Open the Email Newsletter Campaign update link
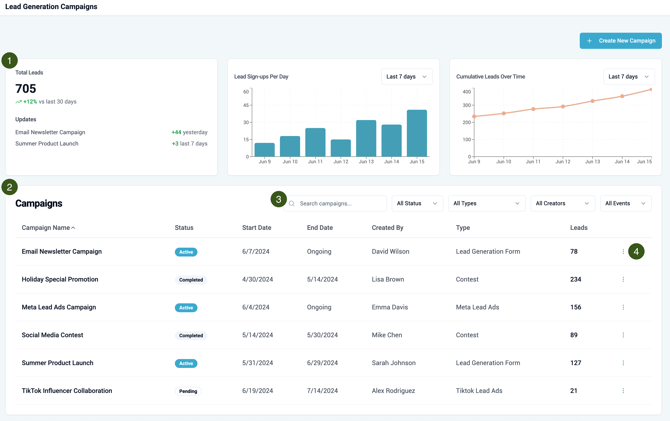This screenshot has width=670, height=421. pos(50,132)
